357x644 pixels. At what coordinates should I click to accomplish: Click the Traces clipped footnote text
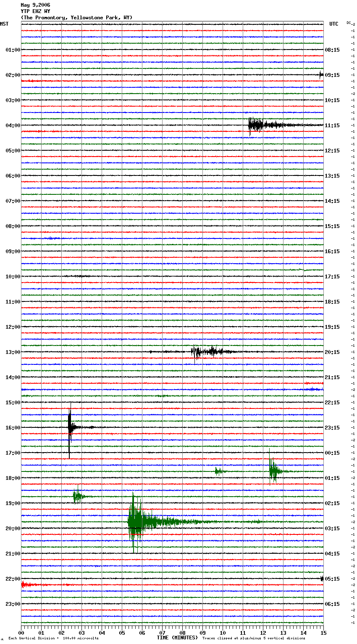(254, 638)
